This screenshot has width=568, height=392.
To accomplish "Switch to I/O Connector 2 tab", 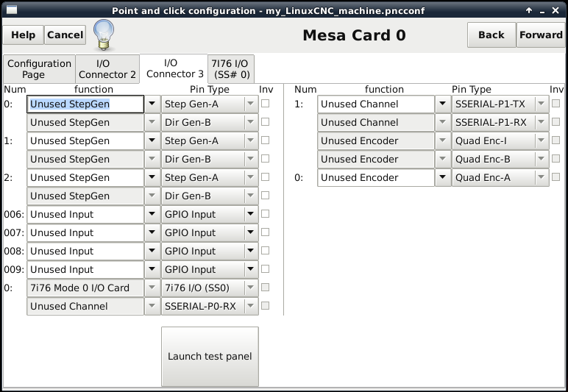I will pyautogui.click(x=107, y=69).
